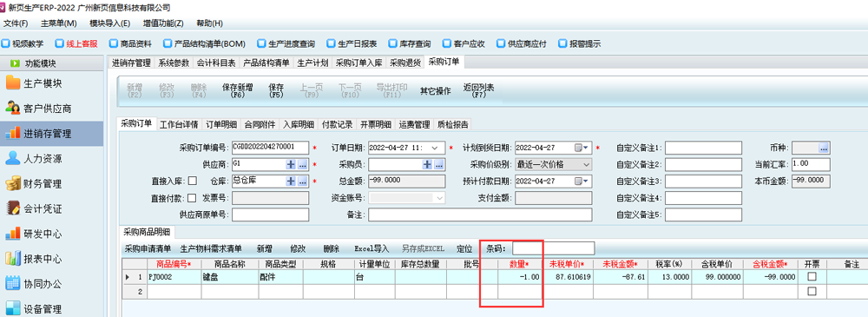Click the 保存(F5) button

(276, 91)
